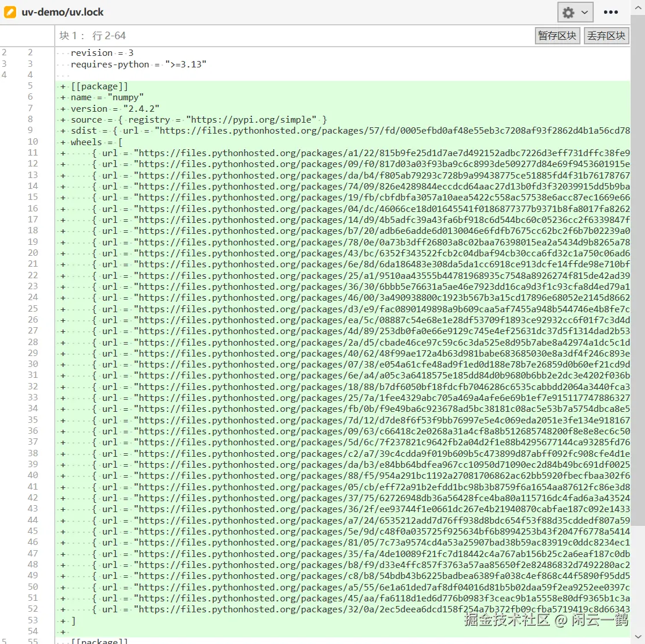This screenshot has width=645, height=644.
Task: Click the scrollbar down arrow
Action: tap(638, 638)
